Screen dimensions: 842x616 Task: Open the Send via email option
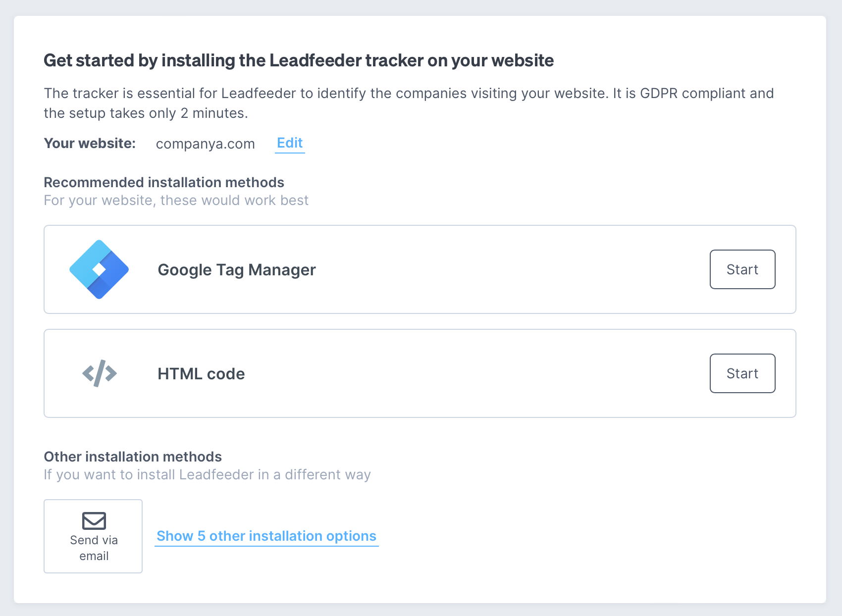[x=93, y=536]
